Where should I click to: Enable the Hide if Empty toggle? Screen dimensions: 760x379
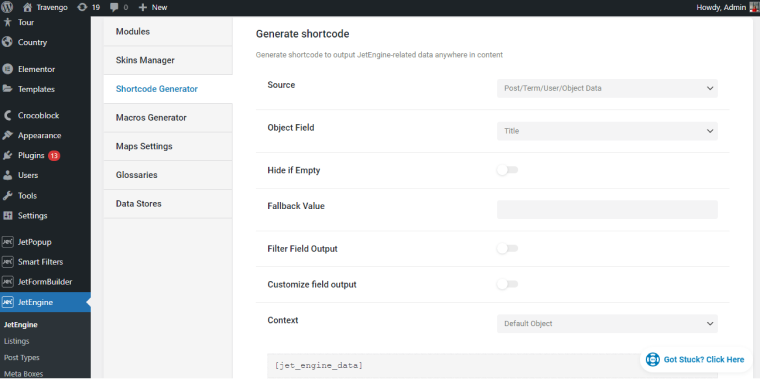point(507,170)
